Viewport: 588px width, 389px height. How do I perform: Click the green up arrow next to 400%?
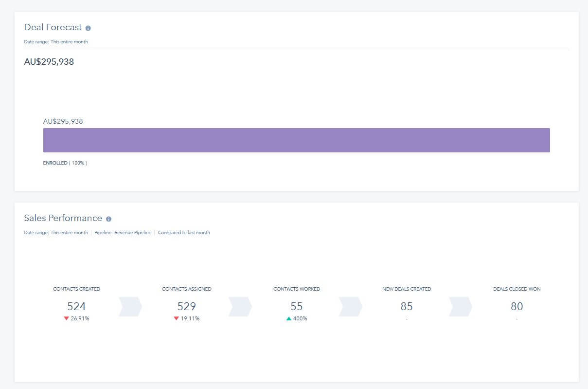pyautogui.click(x=289, y=318)
